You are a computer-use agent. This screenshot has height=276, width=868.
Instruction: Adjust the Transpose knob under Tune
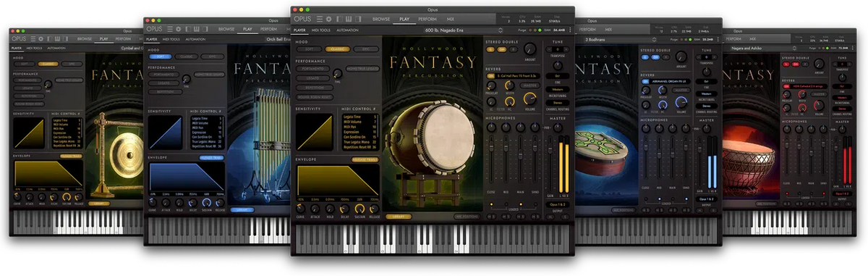(557, 66)
